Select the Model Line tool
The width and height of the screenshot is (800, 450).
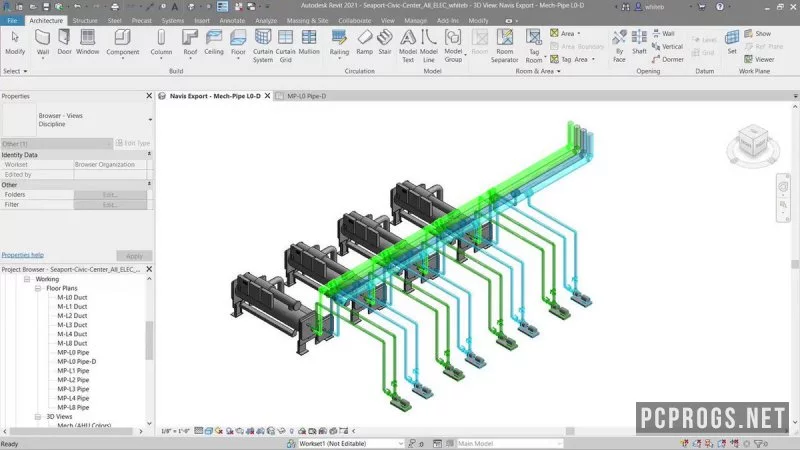pos(429,46)
